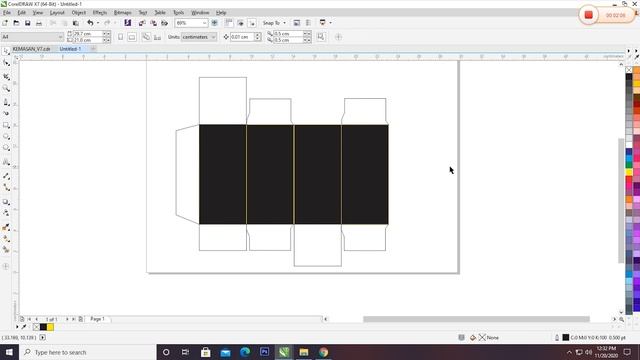Click the horizontal scrollbar thumb
Image resolution: width=640 pixels, height=360 pixels.
pyautogui.click(x=476, y=319)
